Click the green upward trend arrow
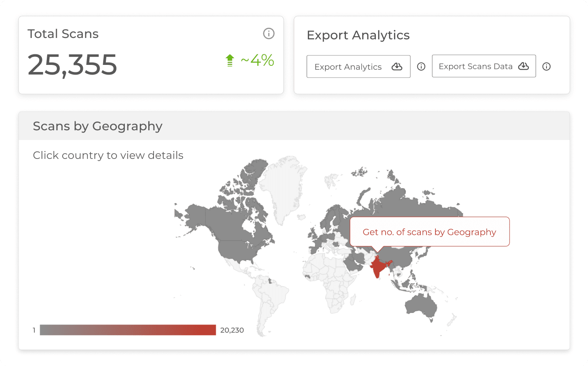 [x=229, y=60]
